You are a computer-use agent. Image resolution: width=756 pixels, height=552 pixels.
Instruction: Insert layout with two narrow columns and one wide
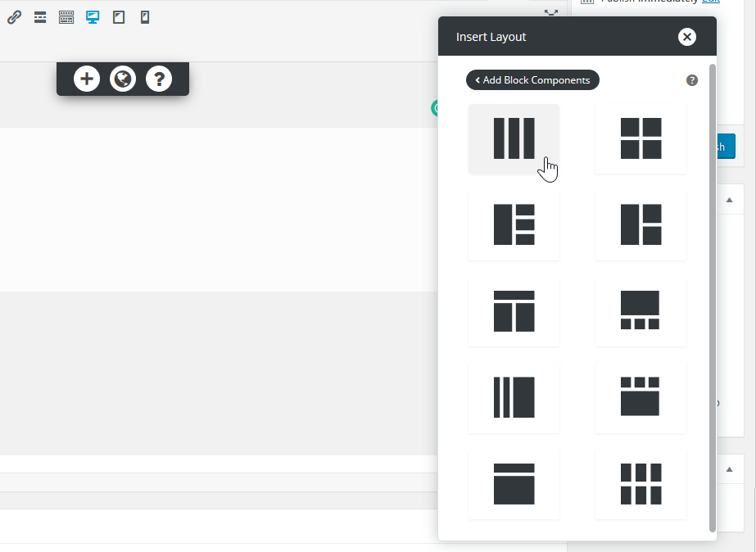[x=514, y=398]
